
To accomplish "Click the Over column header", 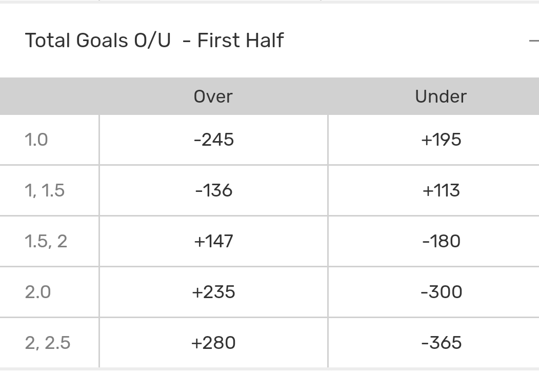I will [x=213, y=96].
